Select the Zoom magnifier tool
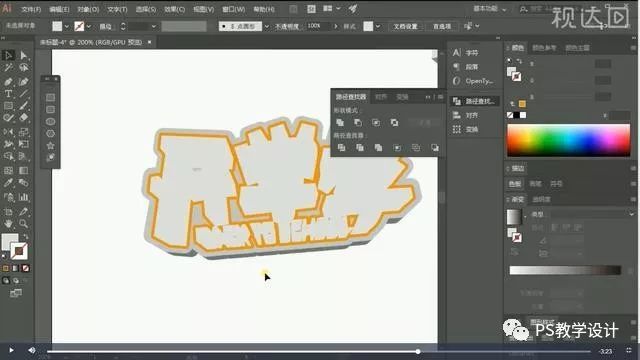640x360 pixels. [24, 224]
